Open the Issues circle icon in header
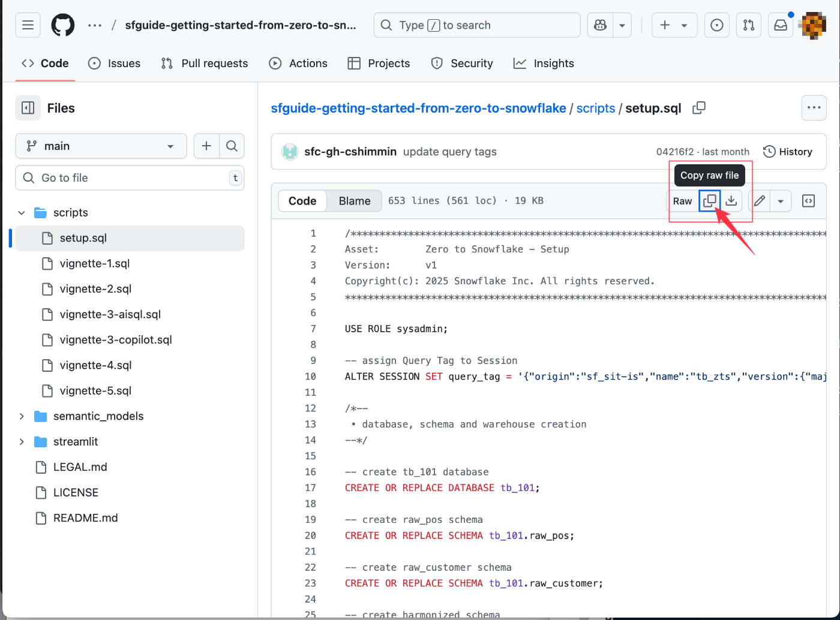840x620 pixels. click(x=716, y=25)
